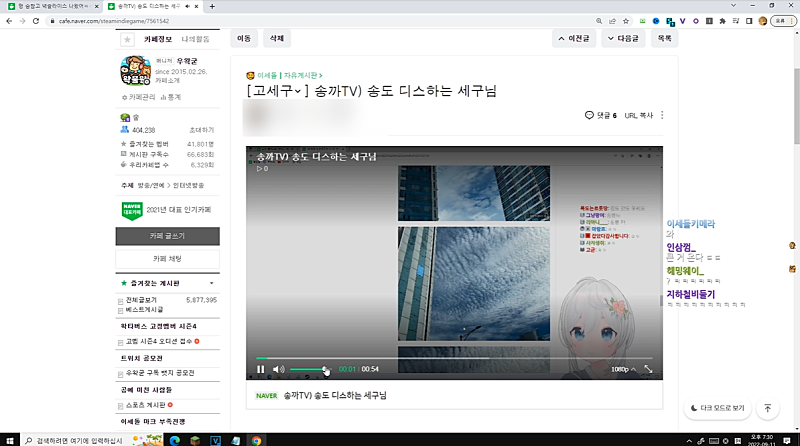Screen dimensions: 800x446
Task: Open the post's three-dot more options menu
Action: tap(662, 115)
